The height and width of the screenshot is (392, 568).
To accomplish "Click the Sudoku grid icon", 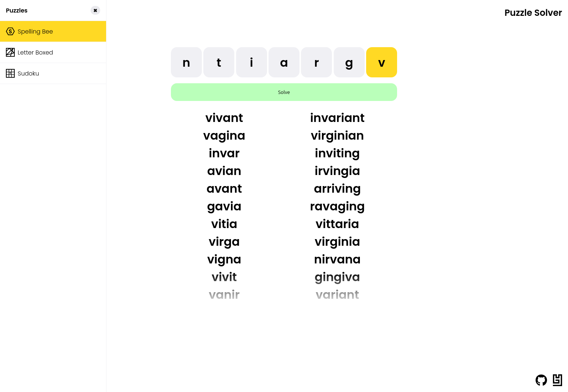I will pos(10,73).
